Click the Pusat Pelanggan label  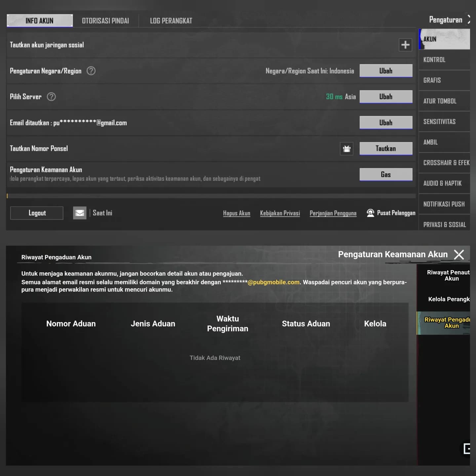point(396,213)
